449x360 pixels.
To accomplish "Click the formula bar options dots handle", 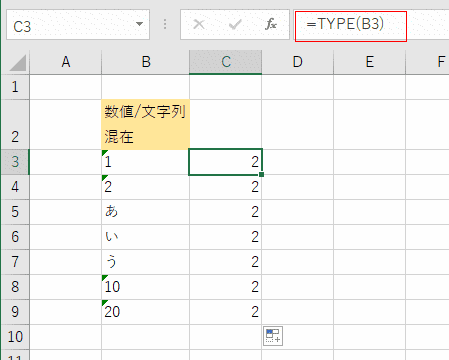I will pyautogui.click(x=165, y=24).
